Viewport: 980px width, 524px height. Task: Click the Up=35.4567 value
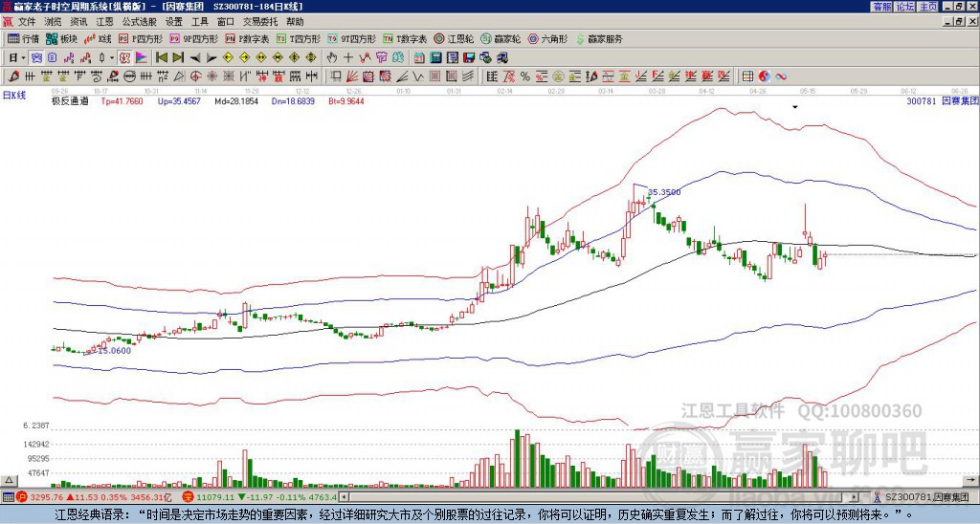pyautogui.click(x=179, y=101)
